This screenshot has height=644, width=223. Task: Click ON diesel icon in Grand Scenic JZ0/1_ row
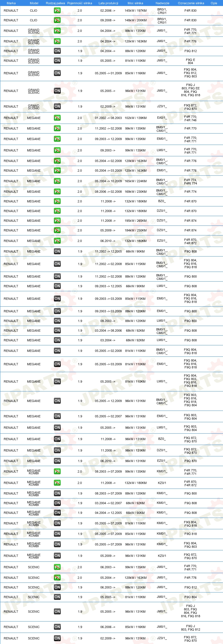tap(57, 106)
